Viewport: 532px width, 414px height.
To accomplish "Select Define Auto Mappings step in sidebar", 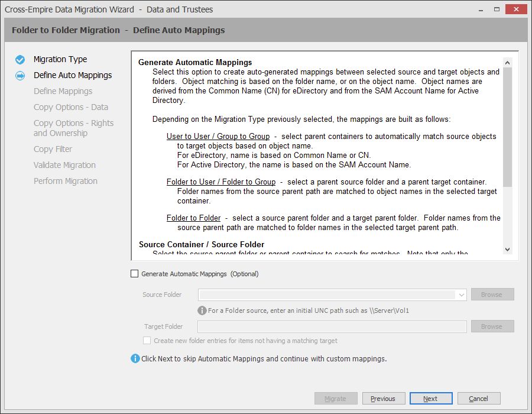I will [x=73, y=75].
